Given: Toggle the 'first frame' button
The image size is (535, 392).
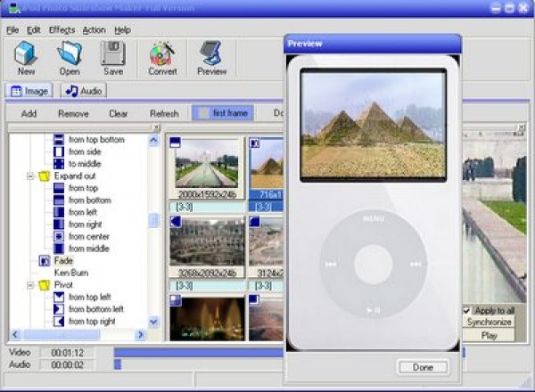Looking at the screenshot, I should pyautogui.click(x=223, y=113).
